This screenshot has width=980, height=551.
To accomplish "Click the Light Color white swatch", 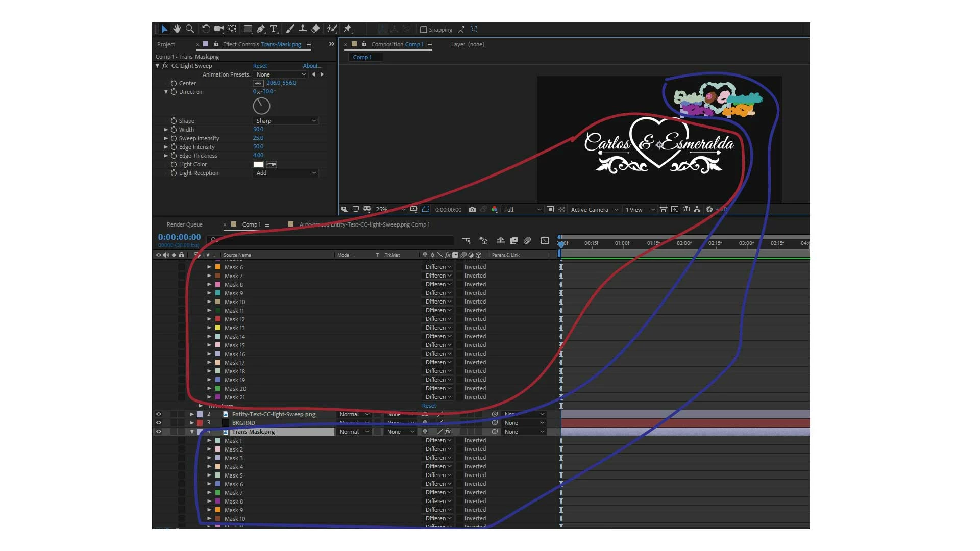I will [x=258, y=164].
